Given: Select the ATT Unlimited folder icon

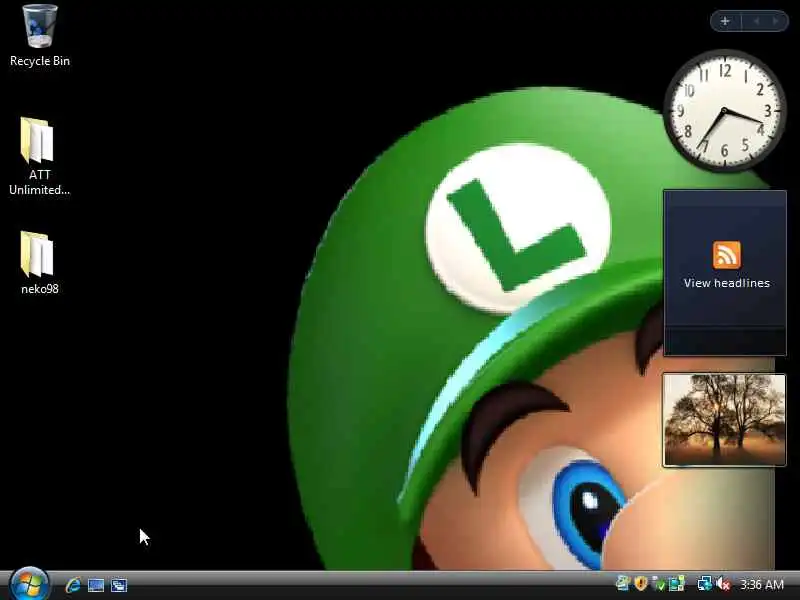Looking at the screenshot, I should (37, 140).
